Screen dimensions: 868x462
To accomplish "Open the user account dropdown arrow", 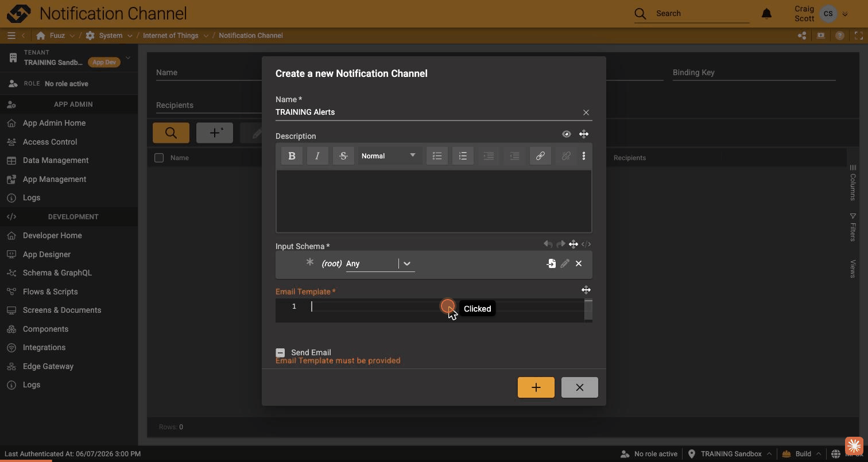I will click(845, 14).
